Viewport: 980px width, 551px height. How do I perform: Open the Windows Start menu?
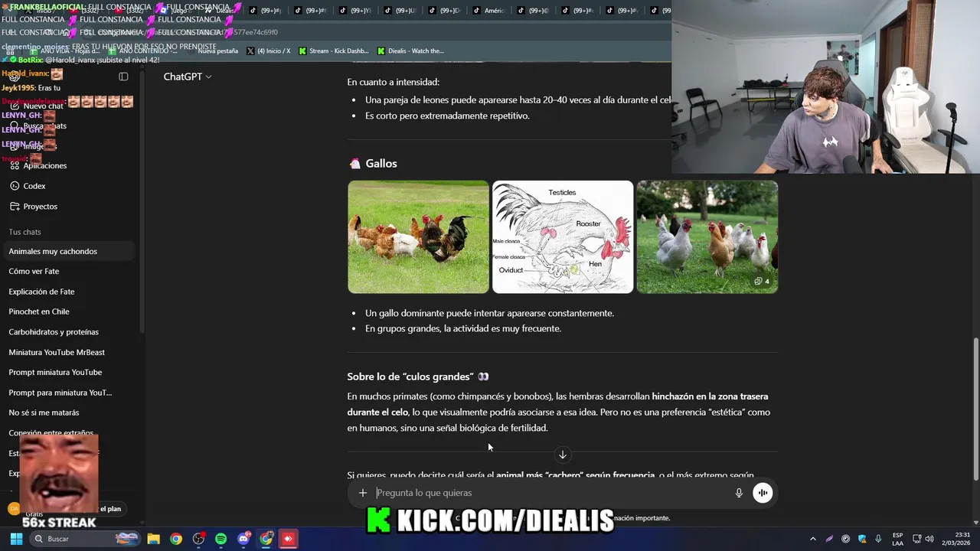[16, 539]
